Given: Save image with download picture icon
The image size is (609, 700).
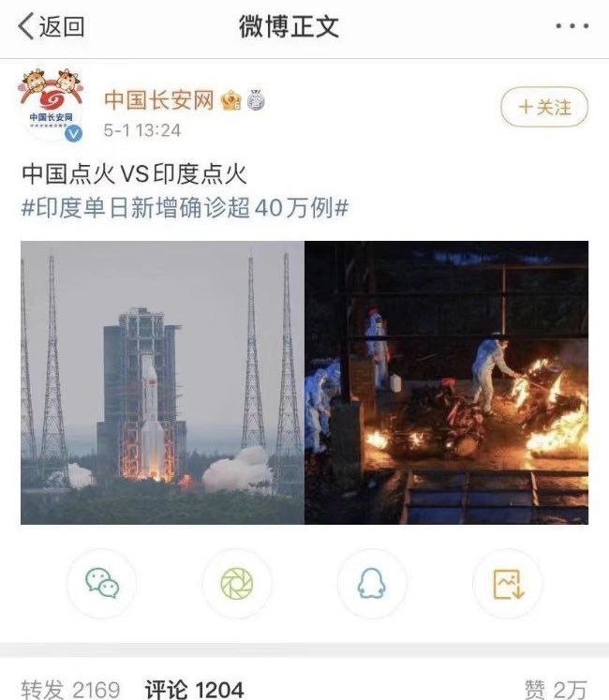Looking at the screenshot, I should tap(508, 583).
